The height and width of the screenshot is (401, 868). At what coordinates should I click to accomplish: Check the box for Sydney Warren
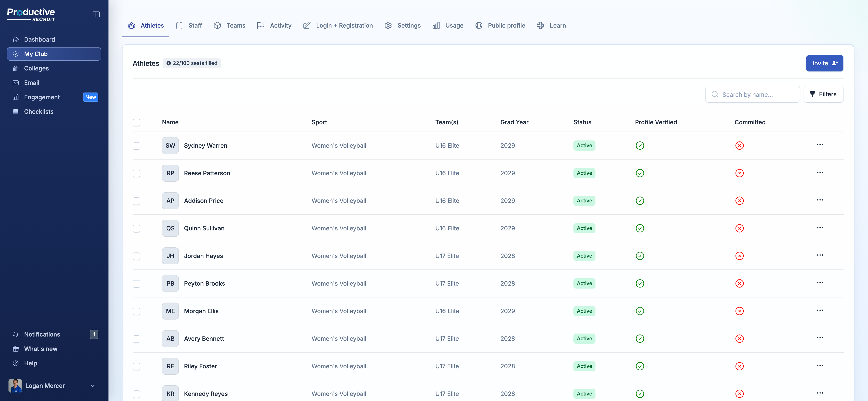point(136,146)
